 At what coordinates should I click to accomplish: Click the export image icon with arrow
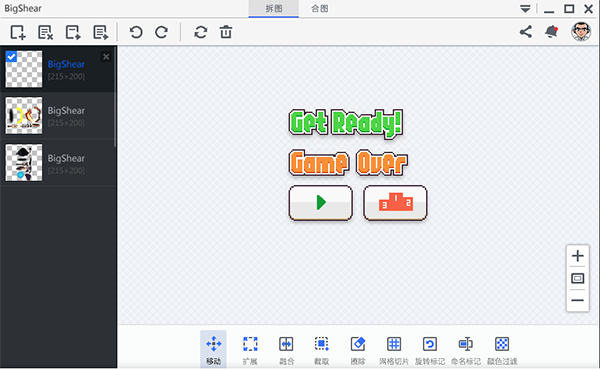tap(73, 32)
